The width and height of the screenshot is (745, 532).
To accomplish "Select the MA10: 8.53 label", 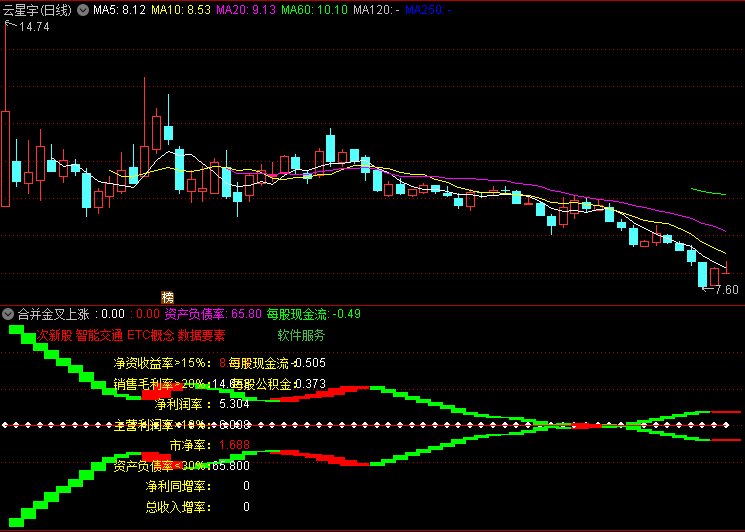I will pos(181,10).
